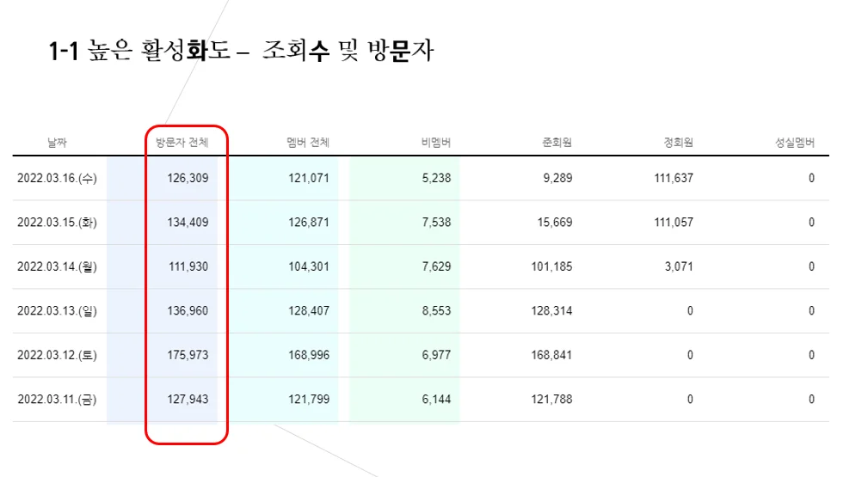This screenshot has height=477, width=868.
Task: Click the 정회원 value 111,637
Action: [x=673, y=178]
